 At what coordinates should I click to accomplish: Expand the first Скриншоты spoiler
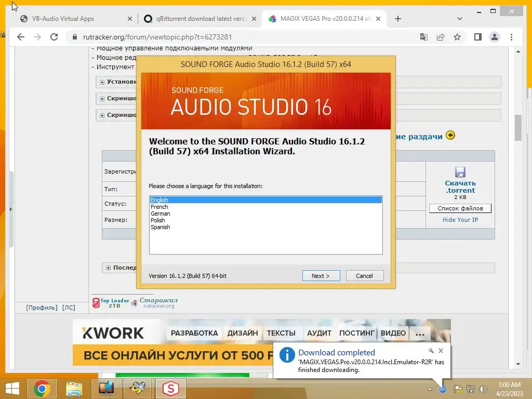102,99
